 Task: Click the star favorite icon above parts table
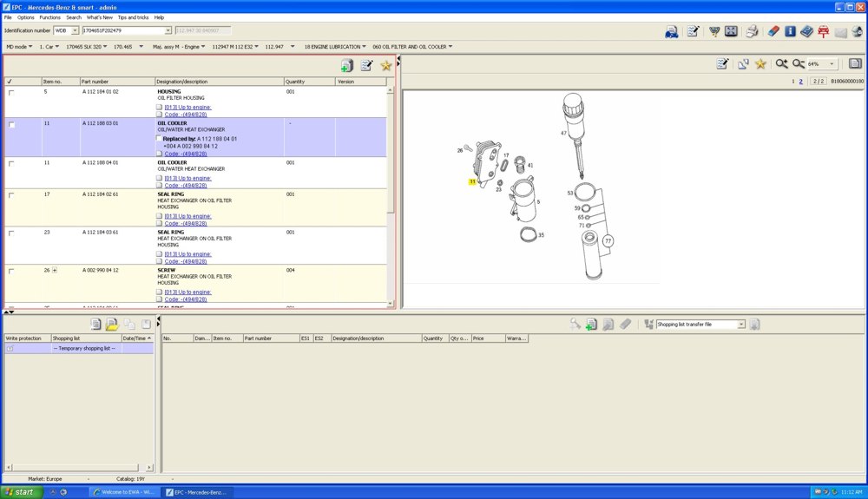[x=386, y=66]
